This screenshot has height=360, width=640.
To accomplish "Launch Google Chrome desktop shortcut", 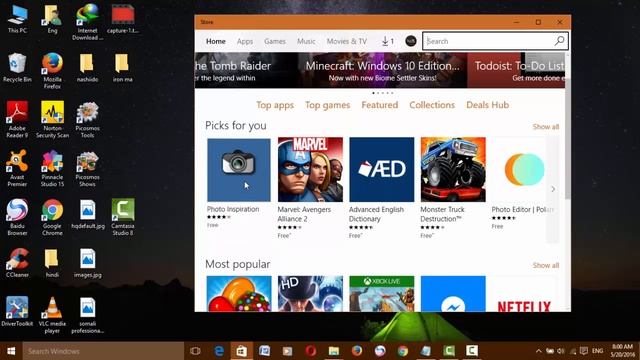I will (52, 217).
